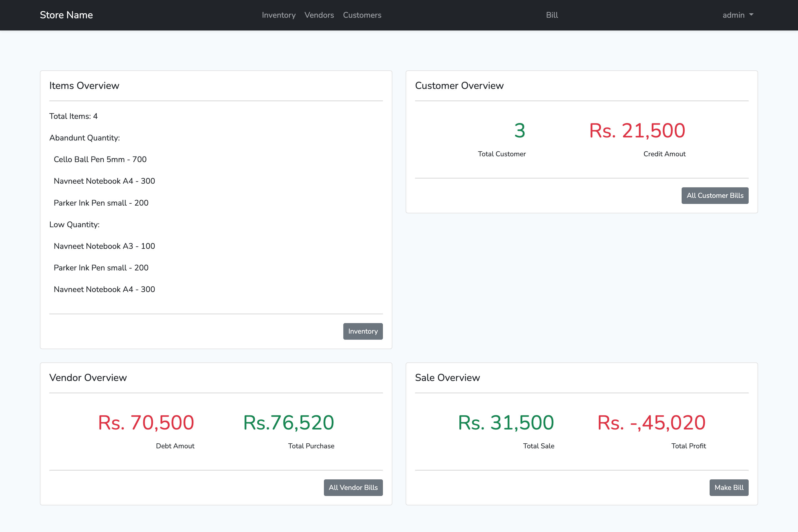Click the Rs.76,520 total purchase figure
Viewport: 798px width, 532px height.
288,423
